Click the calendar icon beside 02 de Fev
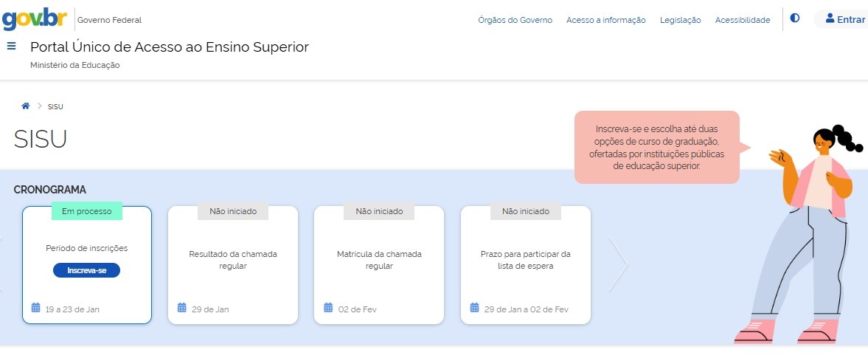868x364 pixels. click(x=328, y=308)
